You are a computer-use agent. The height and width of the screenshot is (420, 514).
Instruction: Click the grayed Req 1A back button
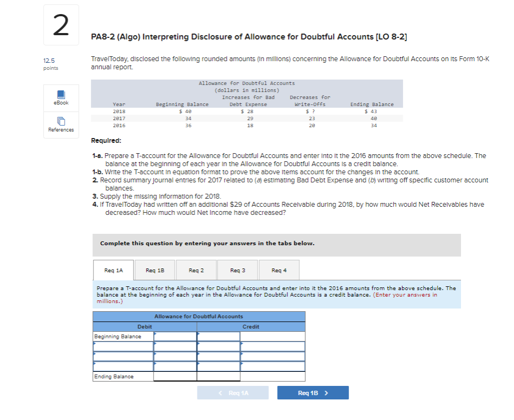[234, 392]
